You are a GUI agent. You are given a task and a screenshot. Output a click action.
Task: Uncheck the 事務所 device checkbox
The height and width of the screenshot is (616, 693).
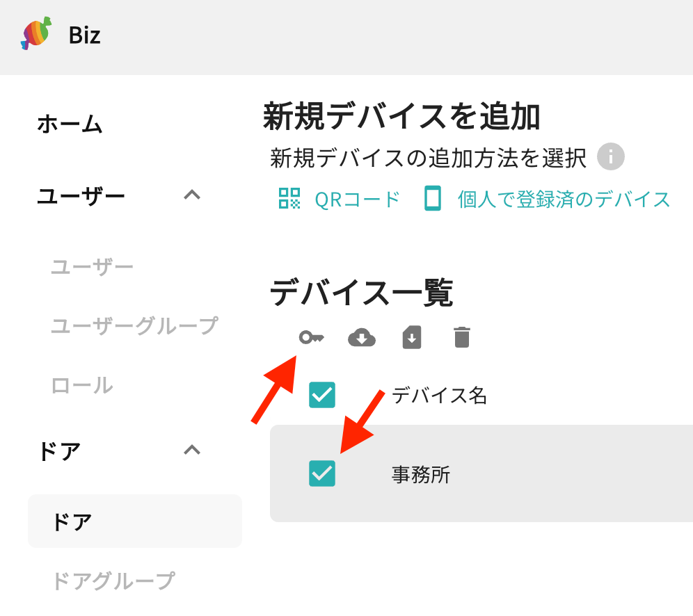[x=321, y=473]
